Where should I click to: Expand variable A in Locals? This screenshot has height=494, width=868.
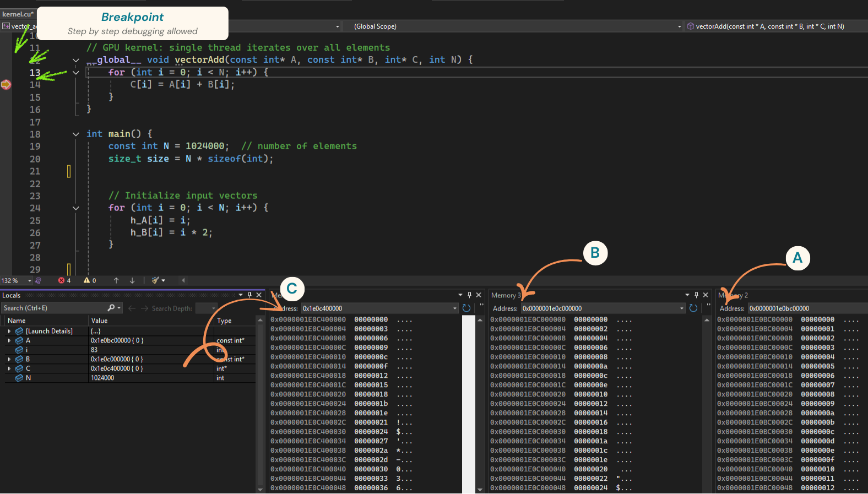(x=9, y=340)
